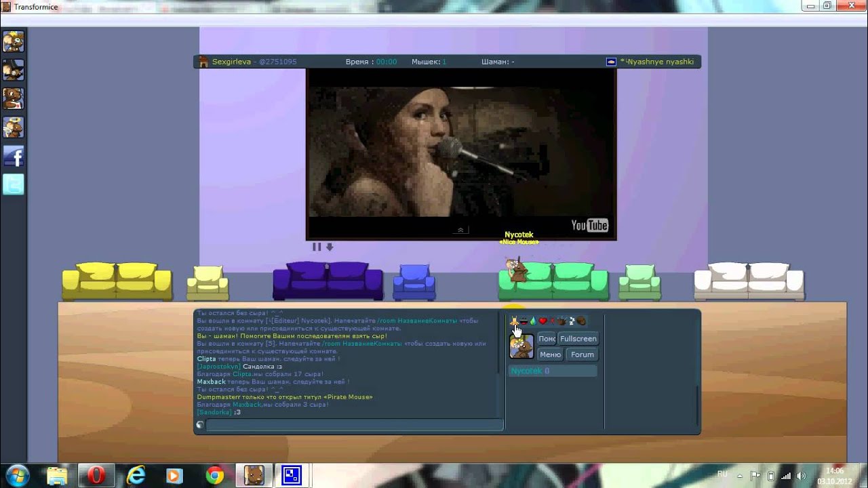868x488 pixels.
Task: Click the [Sandorka] name in chat
Action: (214, 412)
